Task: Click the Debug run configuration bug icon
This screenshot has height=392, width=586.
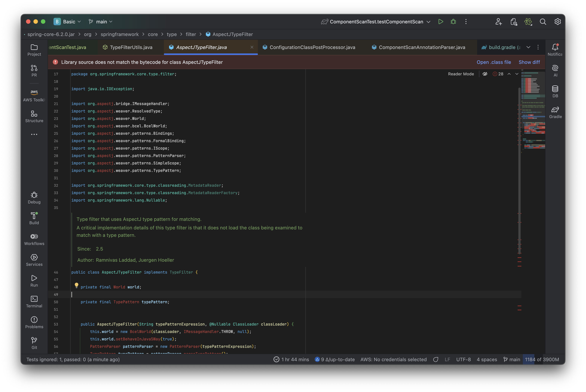Action: pyautogui.click(x=453, y=22)
